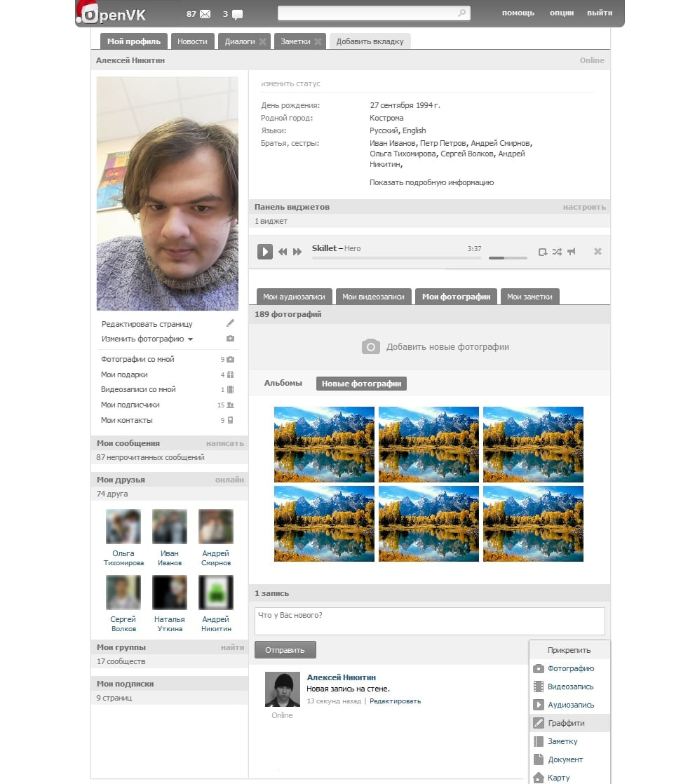This screenshot has width=695, height=784.
Task: Click the Отправить button
Action: [x=285, y=650]
